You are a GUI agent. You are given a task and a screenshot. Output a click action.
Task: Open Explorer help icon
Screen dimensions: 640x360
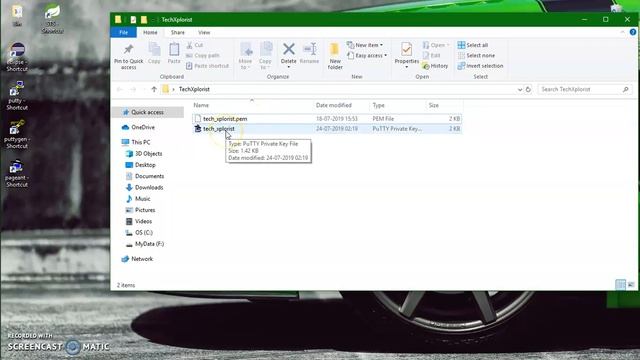point(633,32)
